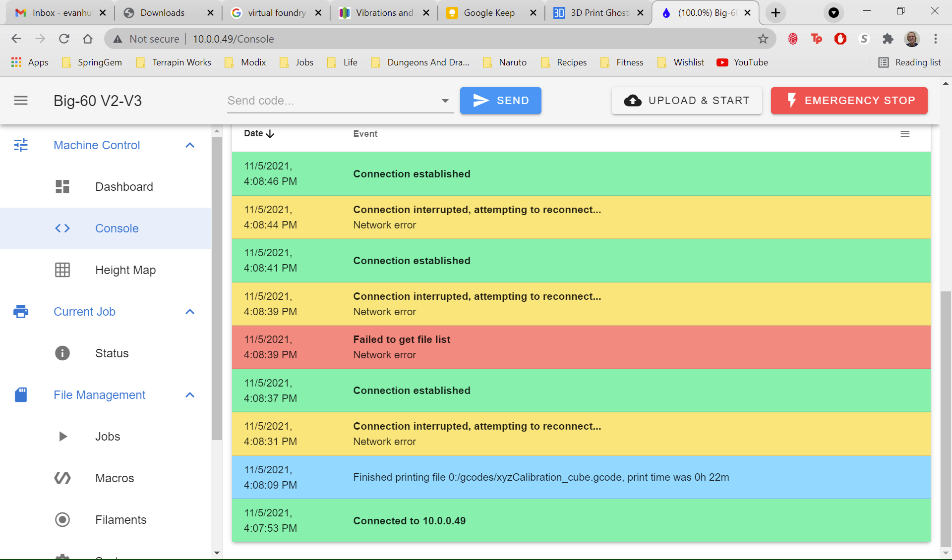Click the Jobs icon under File Management
952x560 pixels.
(62, 436)
